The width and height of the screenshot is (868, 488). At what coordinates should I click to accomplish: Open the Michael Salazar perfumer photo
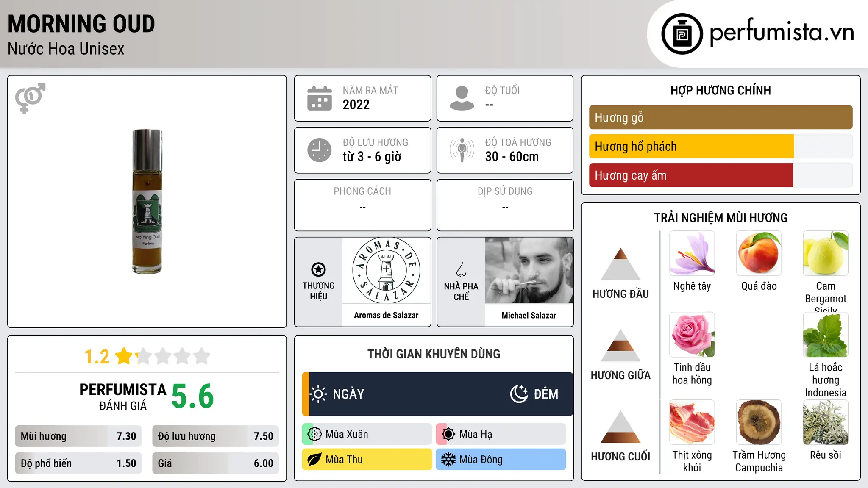pyautogui.click(x=529, y=270)
